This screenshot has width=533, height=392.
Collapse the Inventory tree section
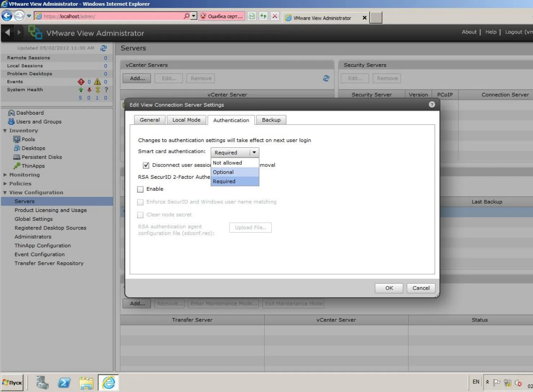(5, 131)
